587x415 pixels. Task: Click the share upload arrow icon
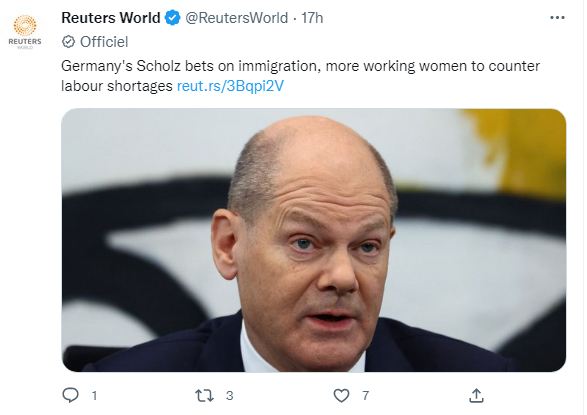[476, 395]
